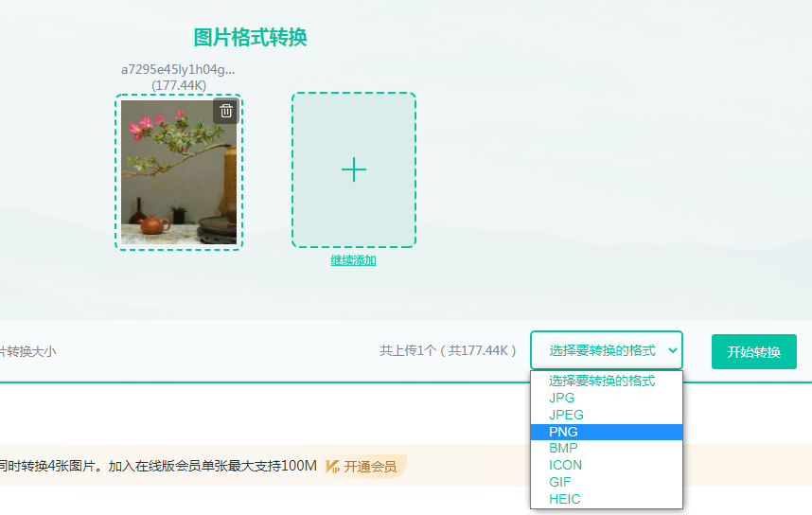812x515 pixels.
Task: Toggle the format dropdown chevron arrow
Action: pos(672,350)
